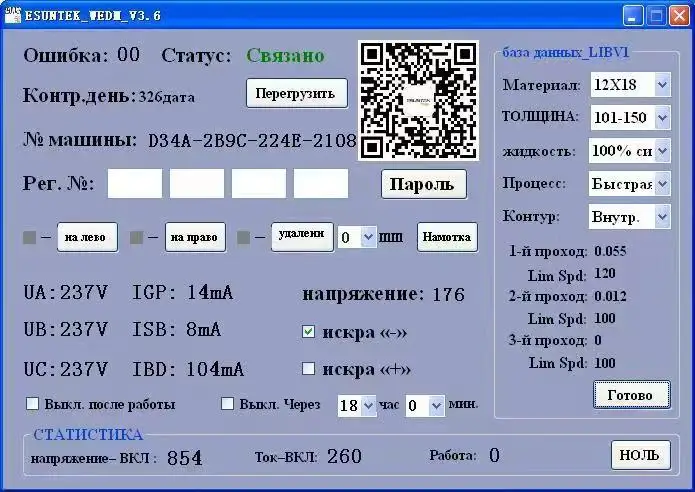Click the 2-й проход value 0.012
Image resolution: width=695 pixels, height=492 pixels.
(x=610, y=296)
